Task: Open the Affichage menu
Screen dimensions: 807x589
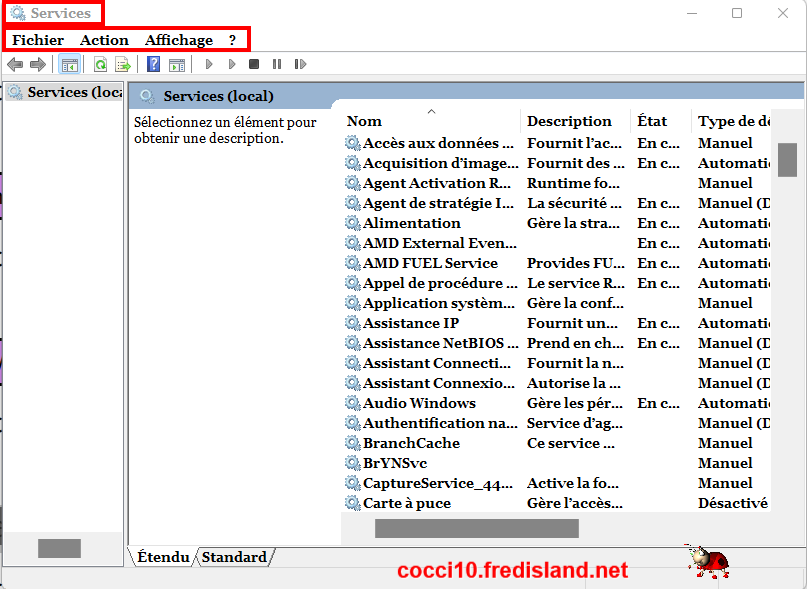Action: click(x=179, y=40)
